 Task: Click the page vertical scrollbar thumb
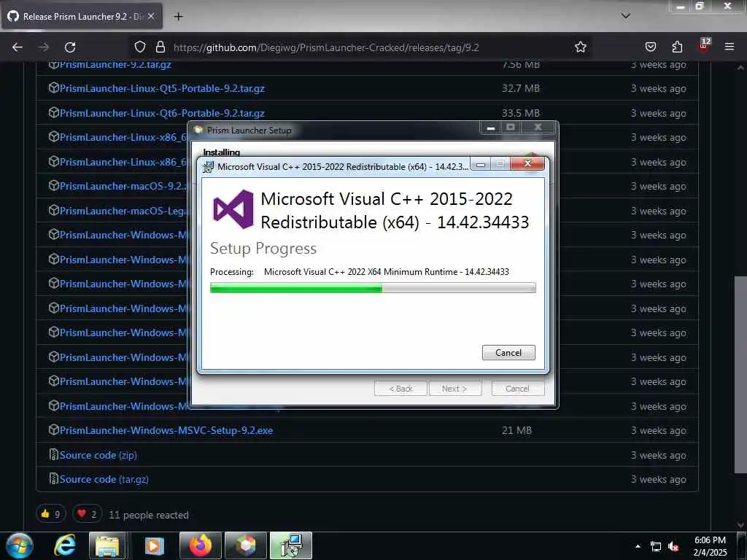[x=740, y=375]
